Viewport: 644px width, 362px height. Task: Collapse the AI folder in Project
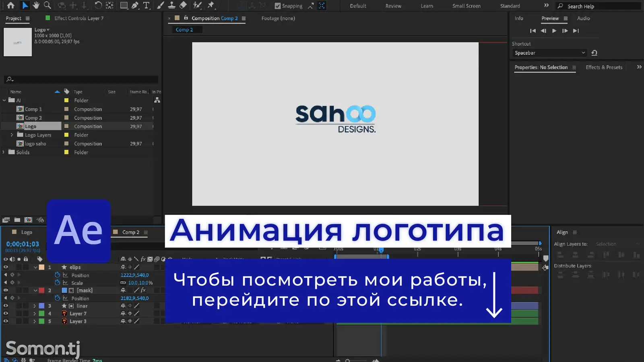pyautogui.click(x=4, y=100)
